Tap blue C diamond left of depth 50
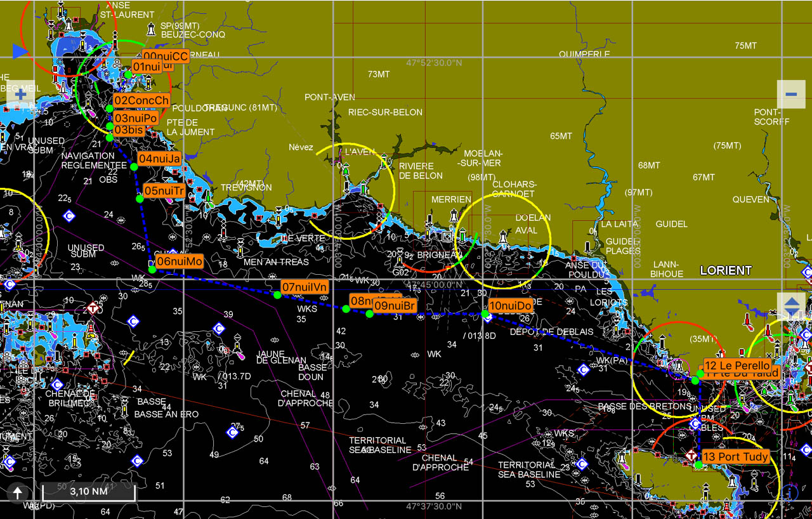812x519 pixels. [x=232, y=432]
